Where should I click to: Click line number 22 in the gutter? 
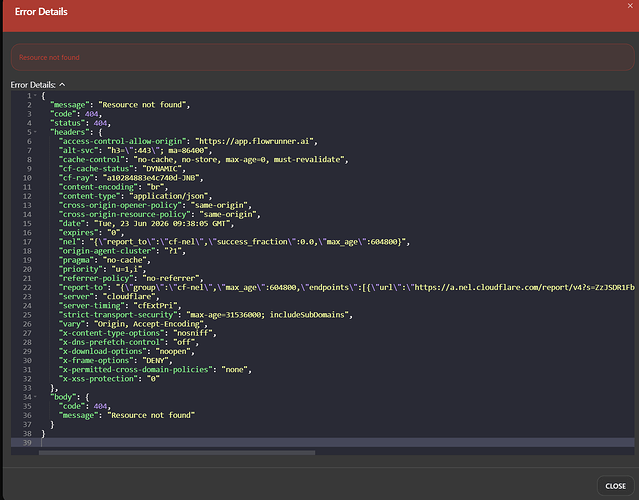pyautogui.click(x=27, y=288)
